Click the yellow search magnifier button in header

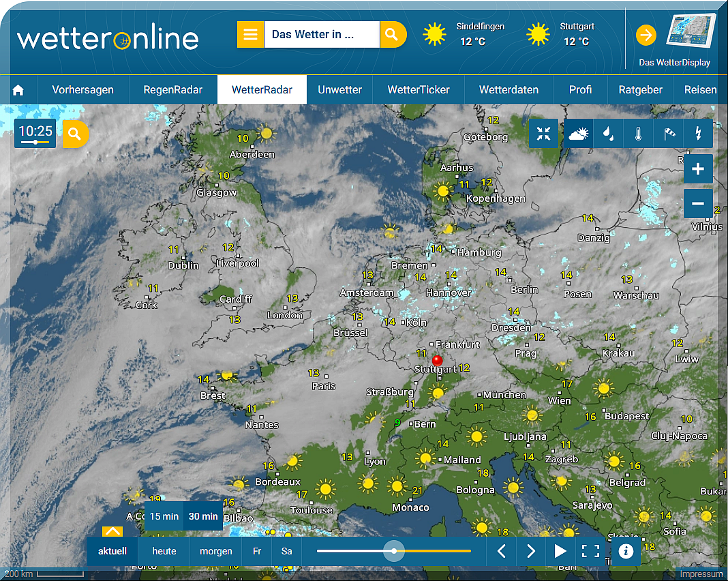pyautogui.click(x=393, y=35)
